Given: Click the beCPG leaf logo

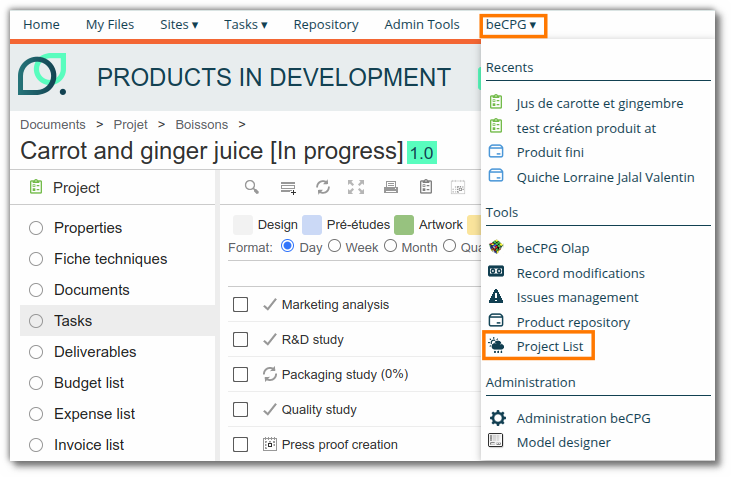Looking at the screenshot, I should 42,75.
